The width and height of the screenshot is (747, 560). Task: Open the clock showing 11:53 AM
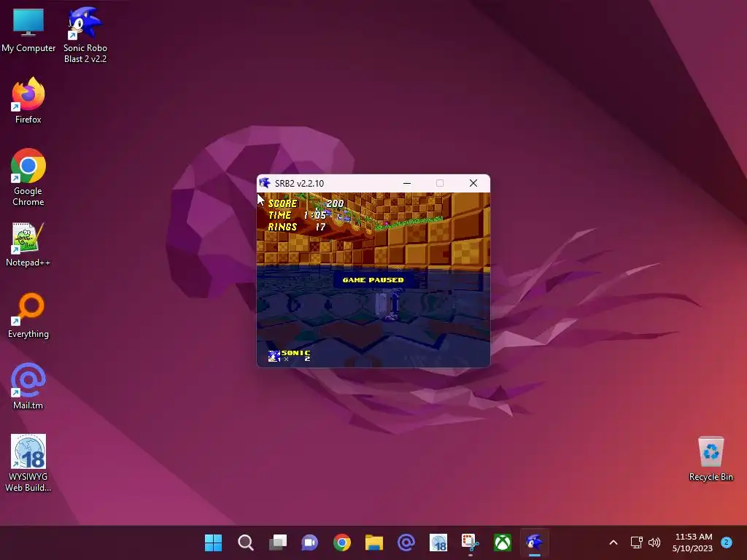pos(693,542)
